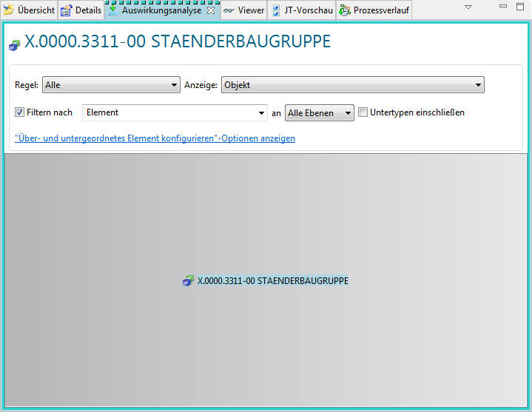Click the JT-Vorschau document icon
The image size is (532, 412).
(277, 10)
